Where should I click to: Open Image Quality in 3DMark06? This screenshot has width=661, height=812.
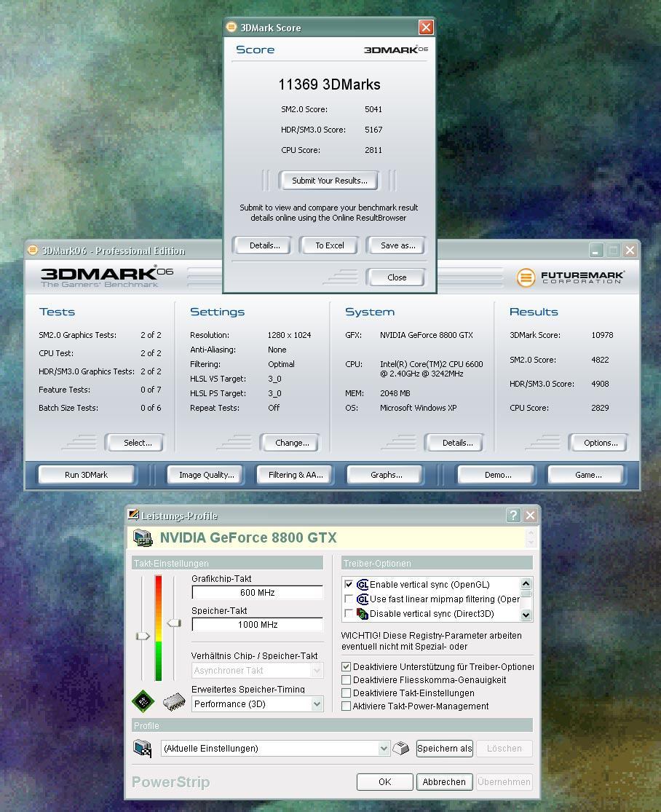207,475
